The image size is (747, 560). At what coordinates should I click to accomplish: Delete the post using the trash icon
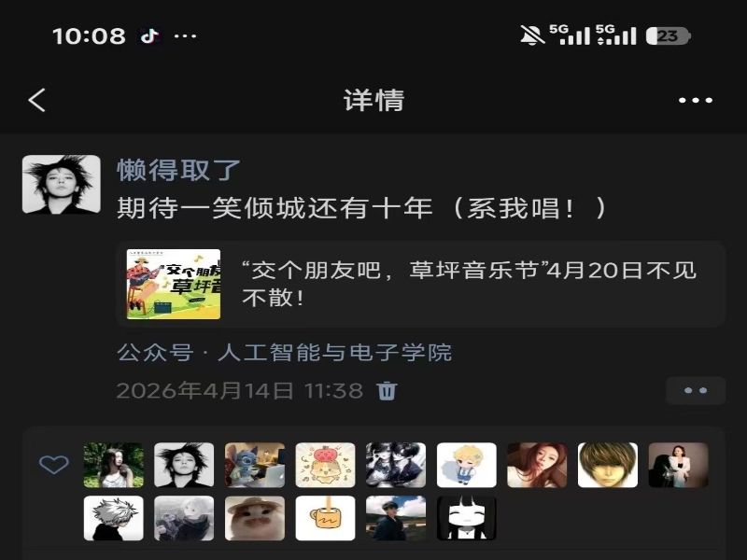point(387,391)
